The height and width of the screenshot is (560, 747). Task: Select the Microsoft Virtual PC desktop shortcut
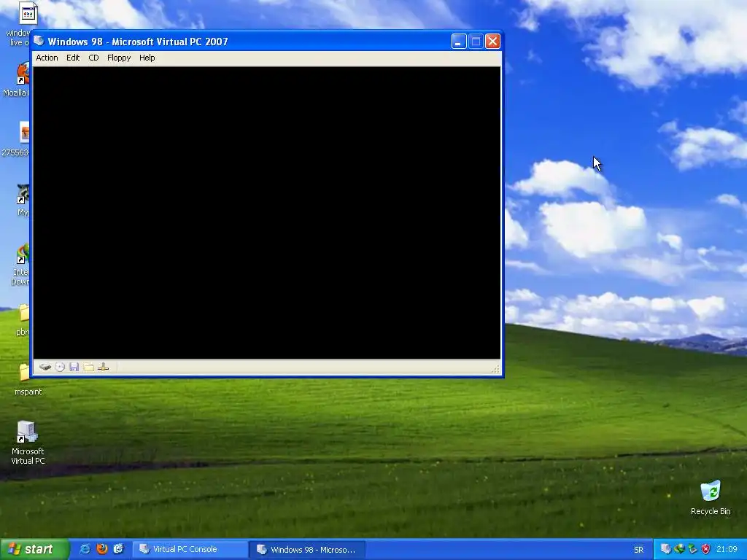28,443
